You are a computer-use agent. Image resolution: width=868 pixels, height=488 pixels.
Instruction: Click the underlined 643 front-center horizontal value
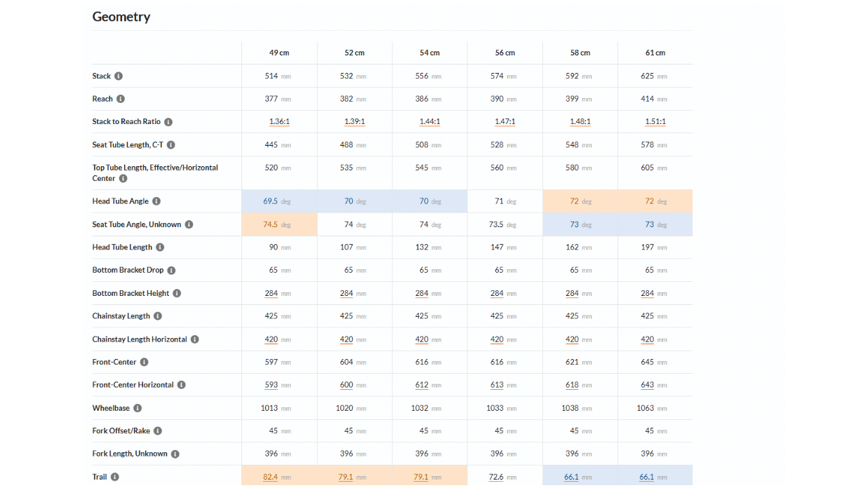click(x=647, y=385)
